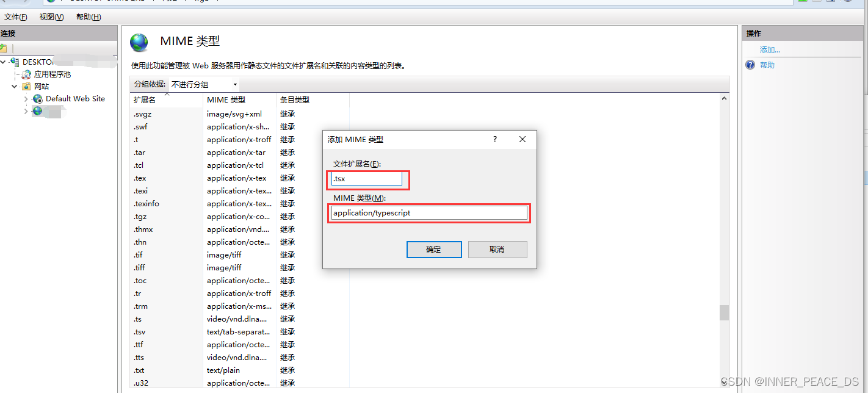
Task: Select the .trm row
Action: (240, 306)
